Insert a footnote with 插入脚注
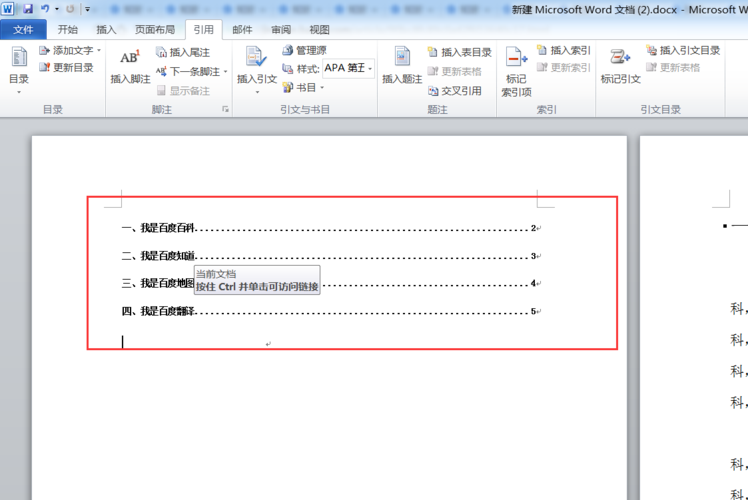The image size is (748, 500). [130, 67]
